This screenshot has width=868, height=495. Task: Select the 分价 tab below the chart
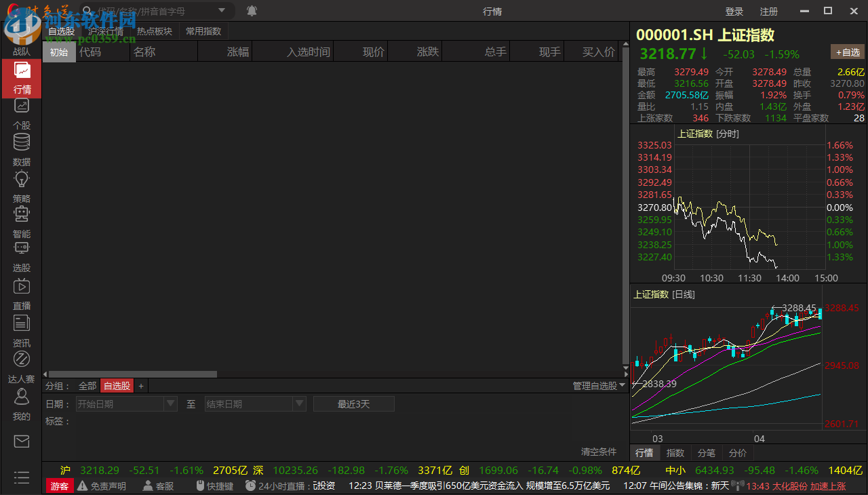738,452
